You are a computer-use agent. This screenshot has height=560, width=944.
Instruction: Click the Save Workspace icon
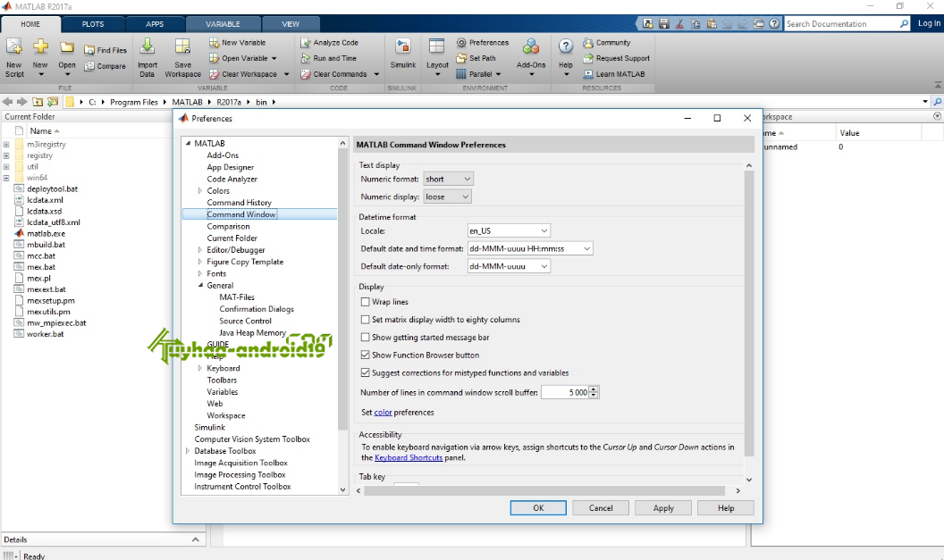[x=182, y=47]
